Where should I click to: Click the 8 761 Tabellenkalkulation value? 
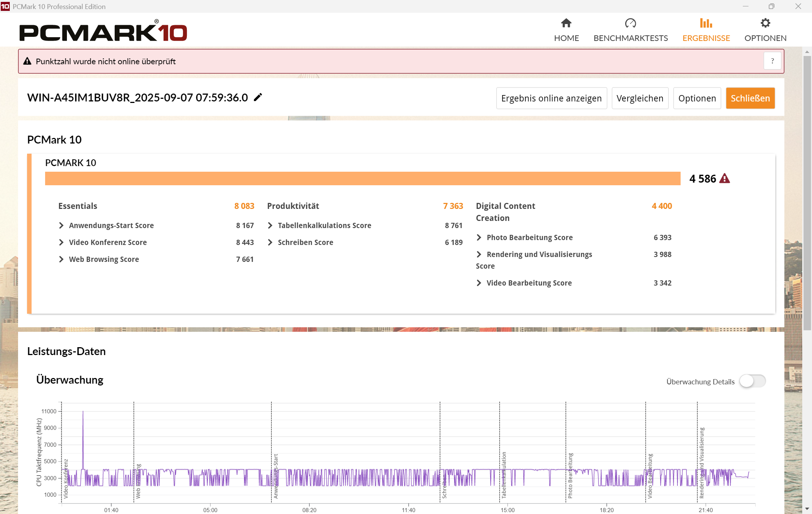[454, 225]
